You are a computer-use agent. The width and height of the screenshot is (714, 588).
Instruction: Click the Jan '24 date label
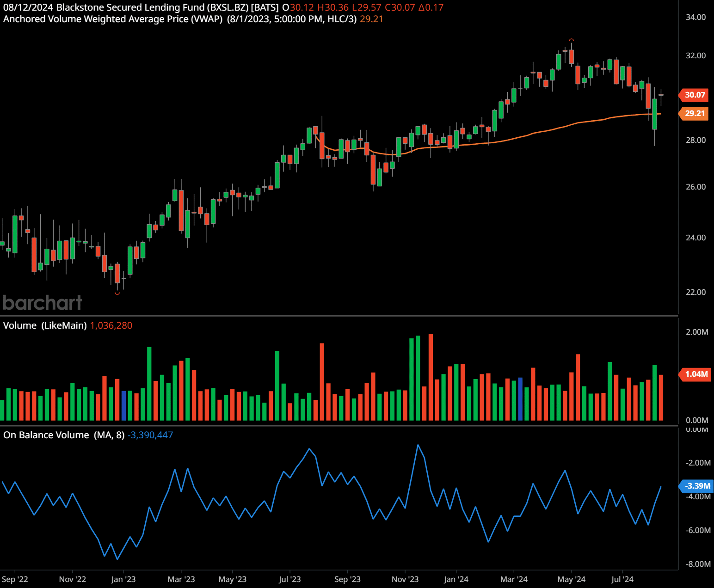[x=456, y=579]
